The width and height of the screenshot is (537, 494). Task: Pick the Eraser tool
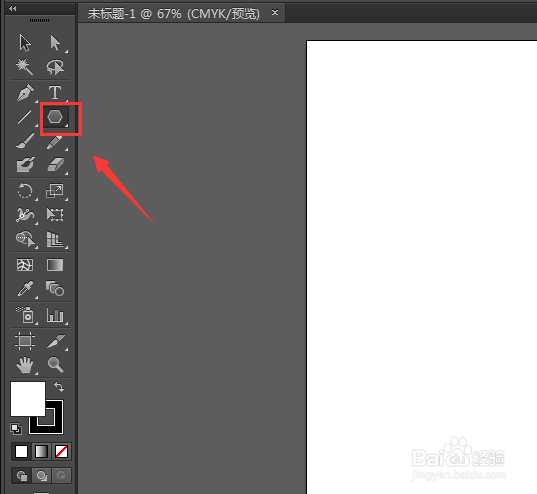[55, 165]
